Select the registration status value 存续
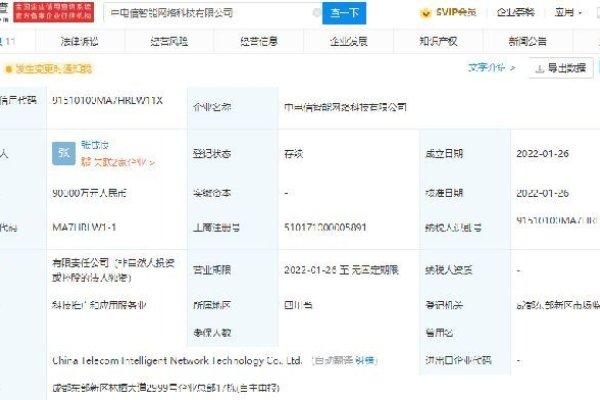Viewport: 600px width, 400px height. point(293,154)
